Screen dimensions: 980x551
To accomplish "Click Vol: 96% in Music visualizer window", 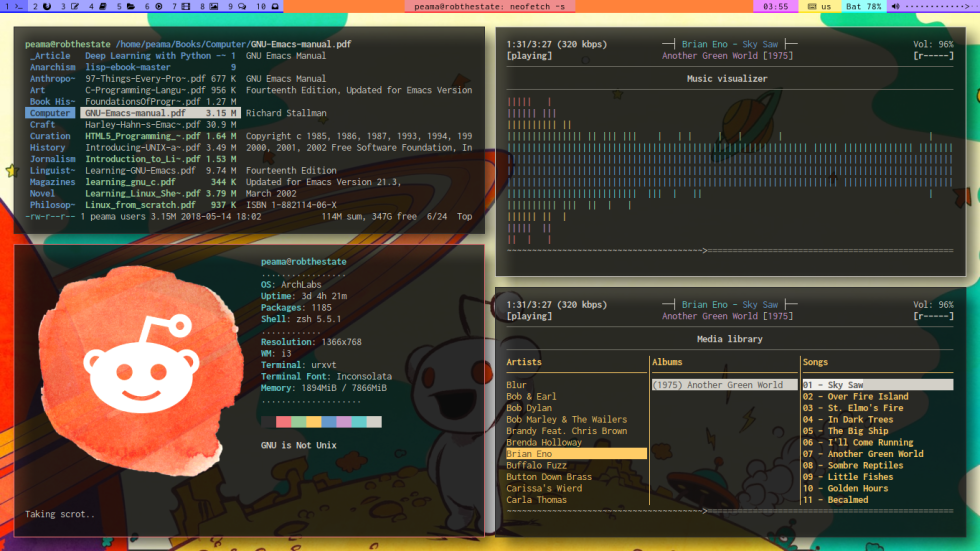I will coord(933,44).
